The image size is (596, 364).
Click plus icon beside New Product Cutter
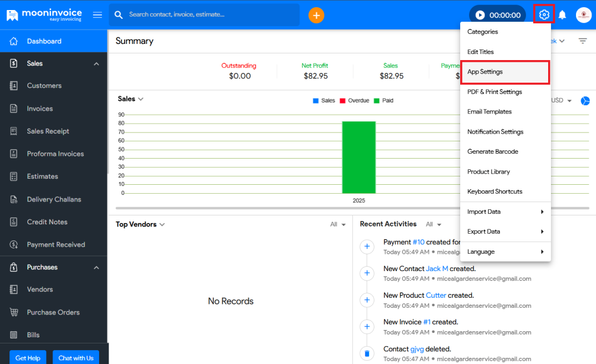pos(367,300)
